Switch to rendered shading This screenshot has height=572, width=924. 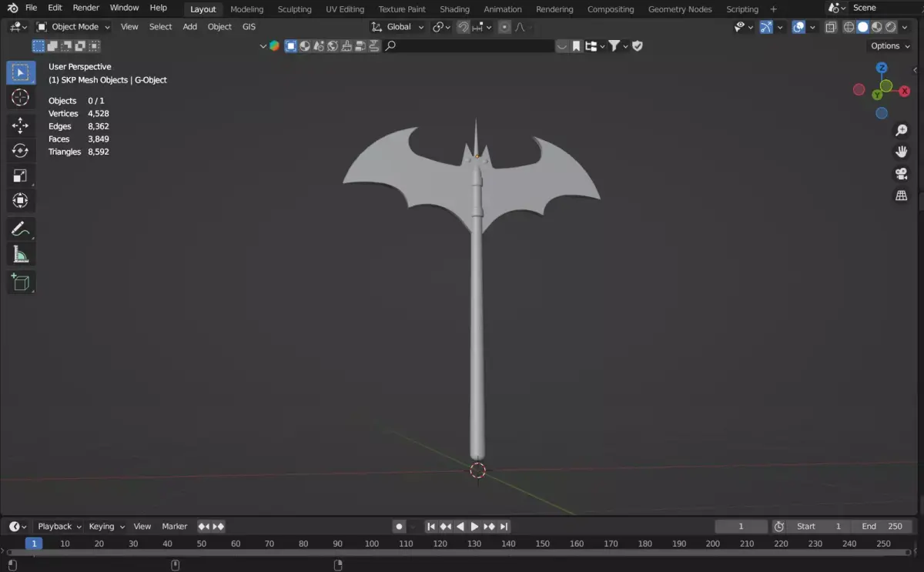pos(891,27)
